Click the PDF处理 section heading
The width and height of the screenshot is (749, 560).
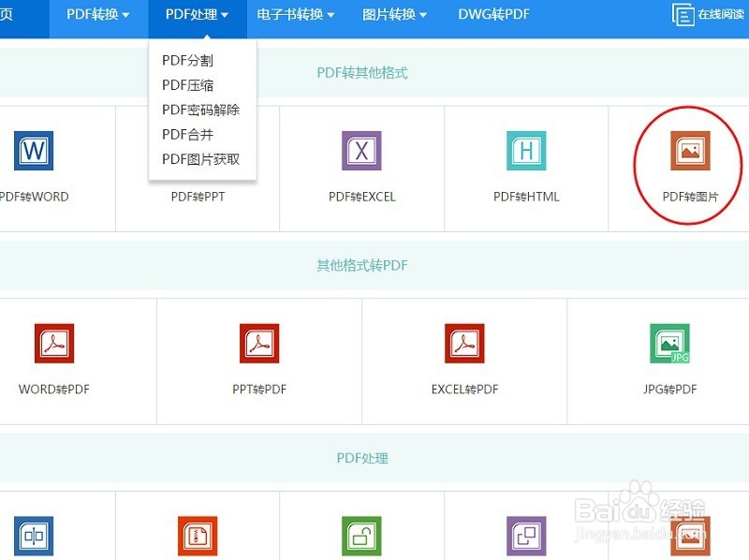tap(362, 458)
